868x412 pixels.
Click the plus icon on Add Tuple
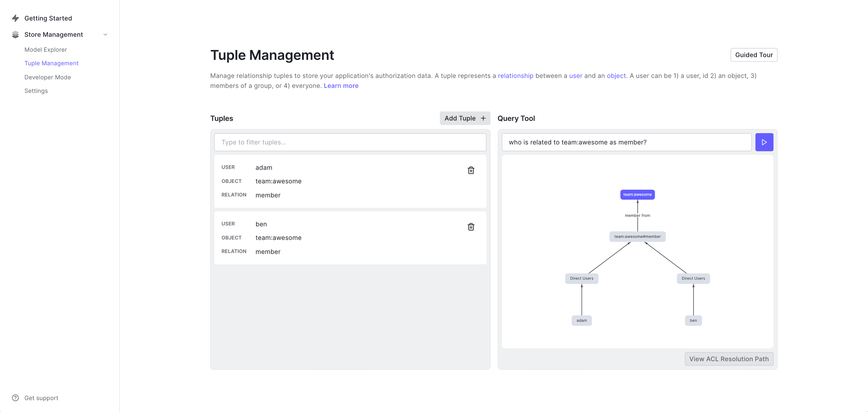[x=483, y=118]
